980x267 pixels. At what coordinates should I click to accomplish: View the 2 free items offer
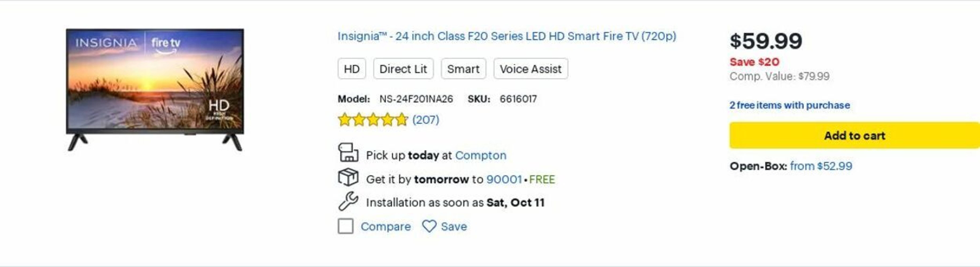(x=789, y=105)
